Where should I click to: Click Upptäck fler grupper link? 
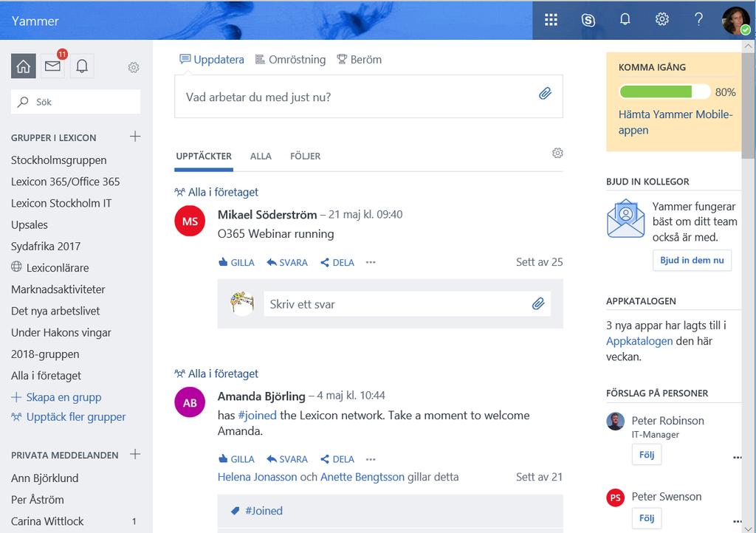click(x=69, y=417)
